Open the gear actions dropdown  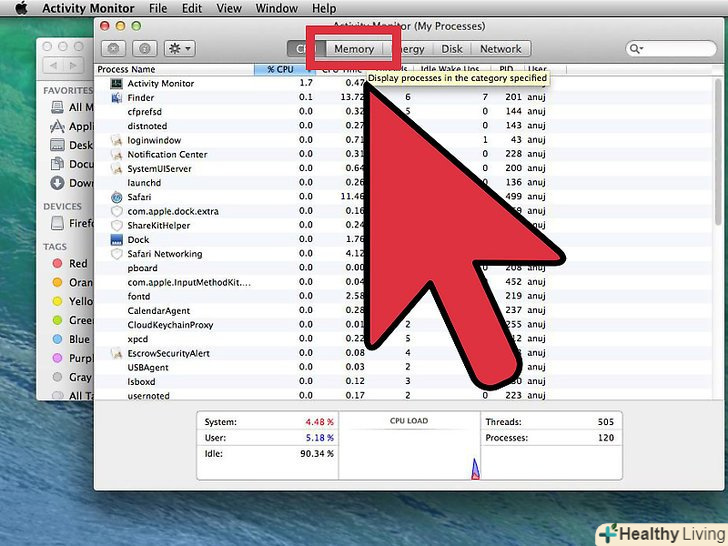coord(180,48)
